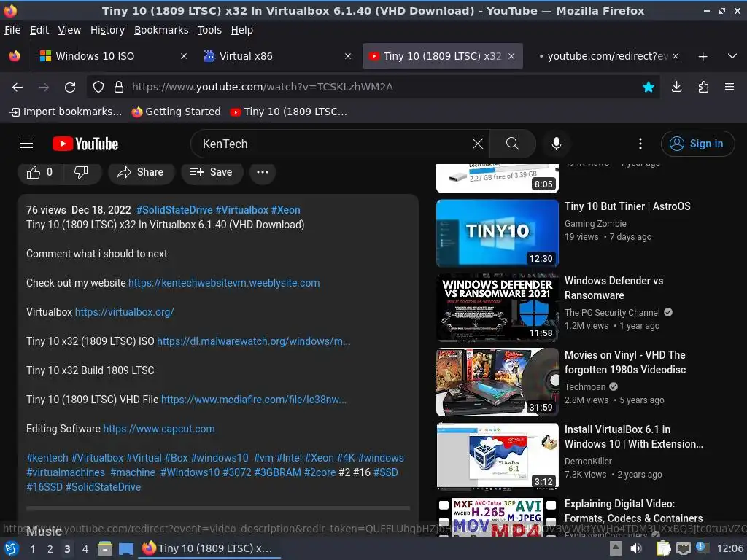
Task: Click Import bookmarks toolbar item
Action: [x=66, y=112]
